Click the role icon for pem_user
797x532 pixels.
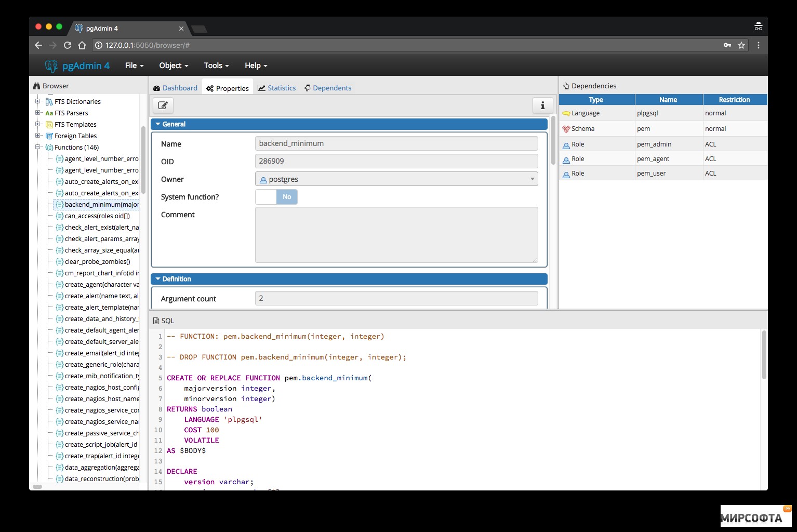pos(566,174)
